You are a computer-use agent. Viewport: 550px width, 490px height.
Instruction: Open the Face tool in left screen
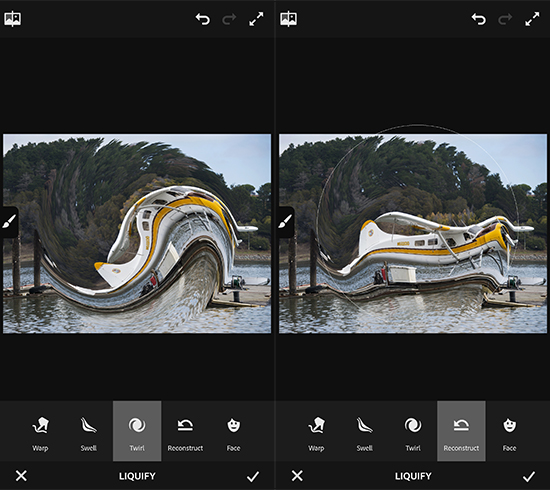(234, 432)
